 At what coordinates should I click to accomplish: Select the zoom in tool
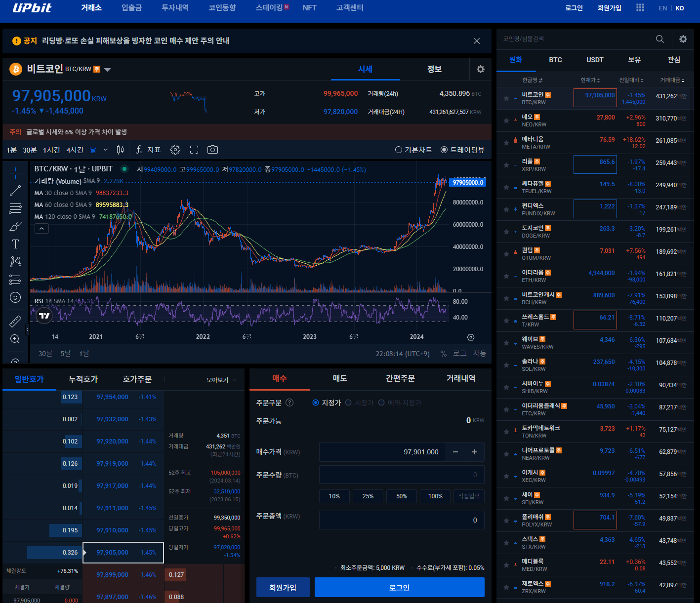pyautogui.click(x=15, y=339)
